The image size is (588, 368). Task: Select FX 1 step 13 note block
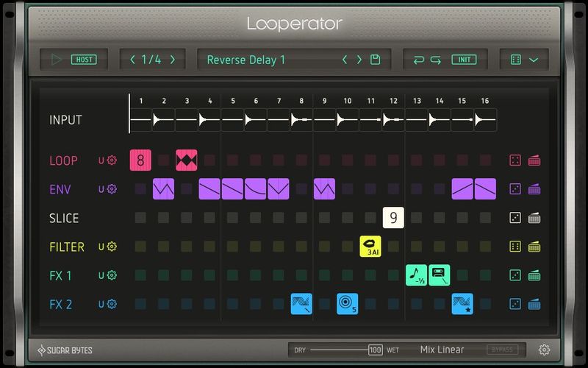click(416, 275)
